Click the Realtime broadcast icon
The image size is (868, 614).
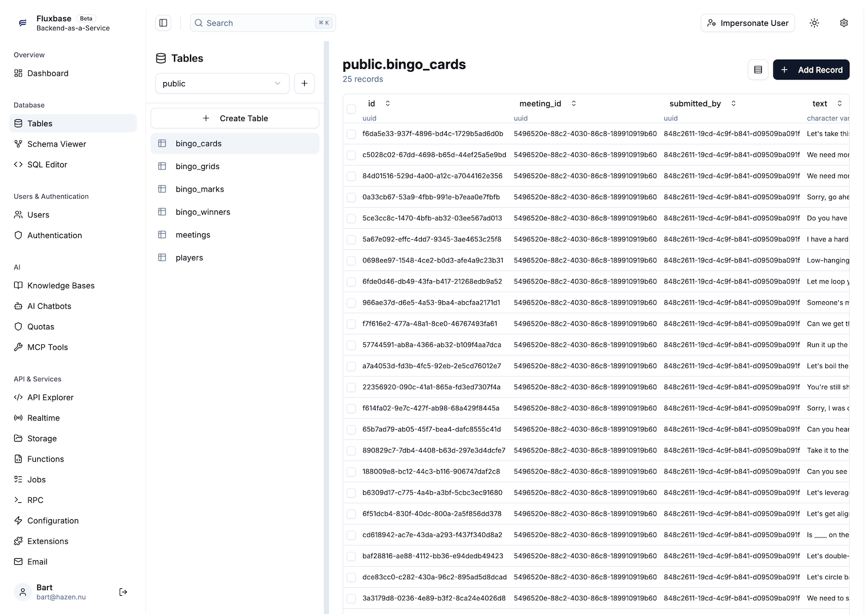18,418
